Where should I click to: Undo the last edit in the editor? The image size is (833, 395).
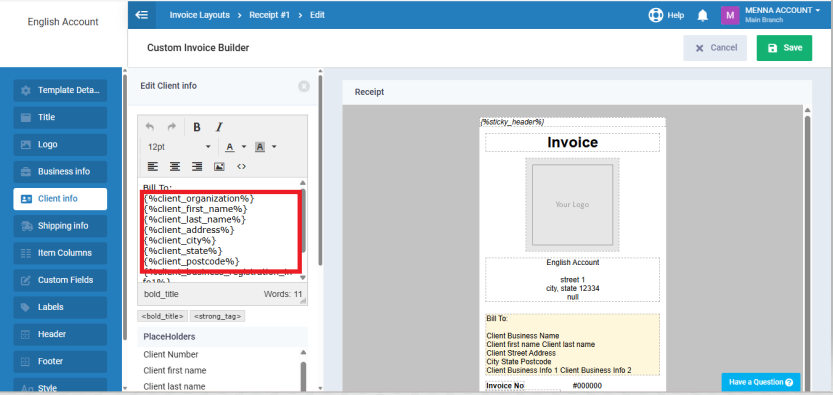(150, 127)
